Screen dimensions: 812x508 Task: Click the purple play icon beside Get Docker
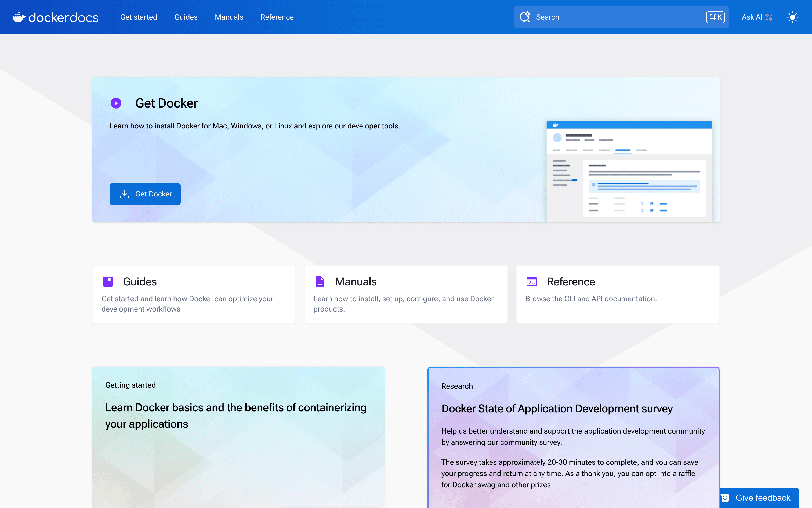(x=116, y=103)
